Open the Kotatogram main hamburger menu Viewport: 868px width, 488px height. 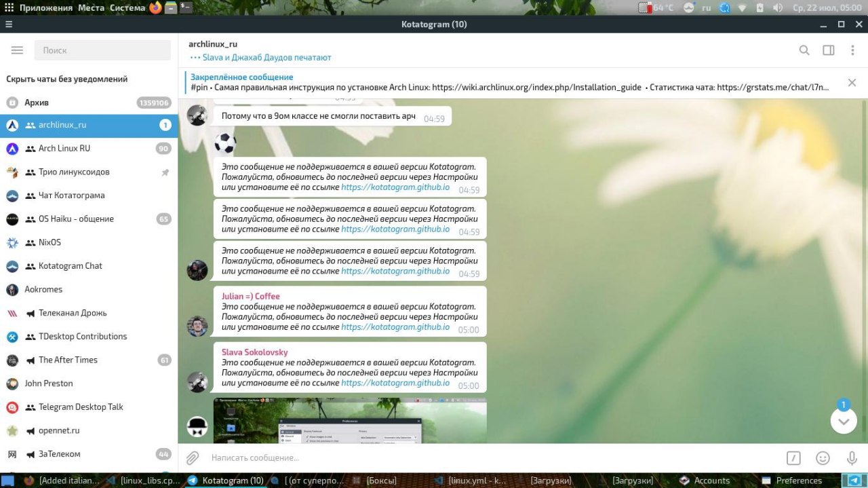click(x=18, y=50)
